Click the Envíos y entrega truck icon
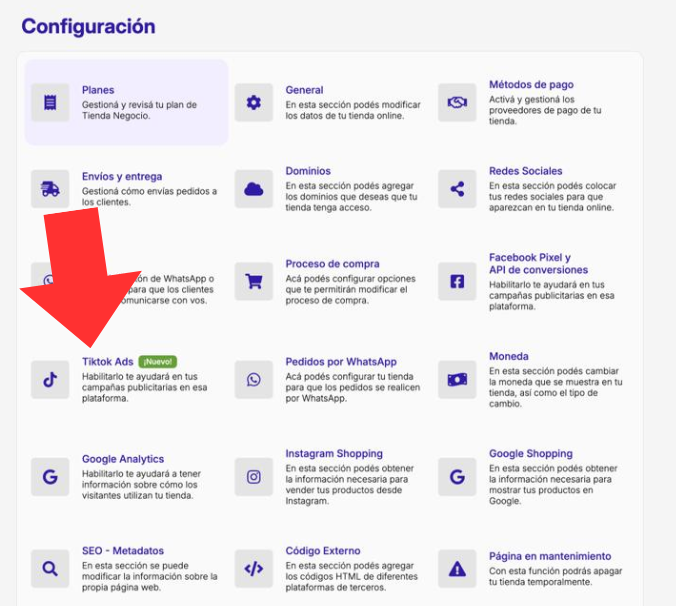 click(50, 189)
